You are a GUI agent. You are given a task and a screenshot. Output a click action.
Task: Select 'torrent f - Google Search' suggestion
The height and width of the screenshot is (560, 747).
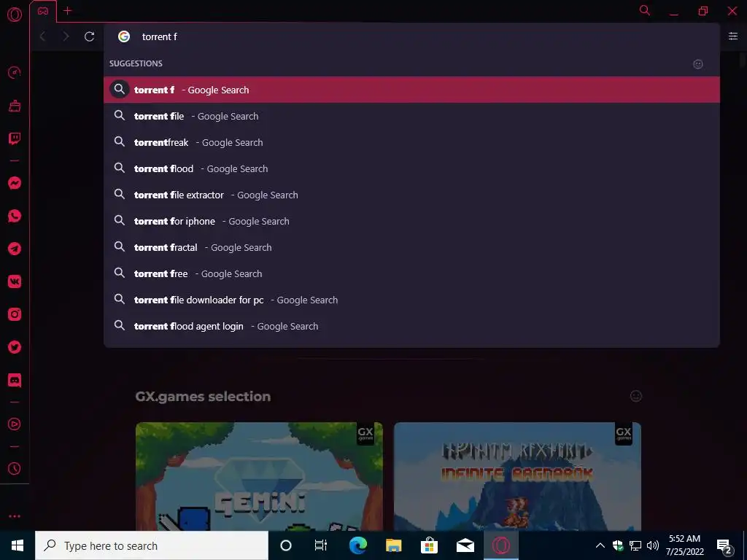click(411, 90)
